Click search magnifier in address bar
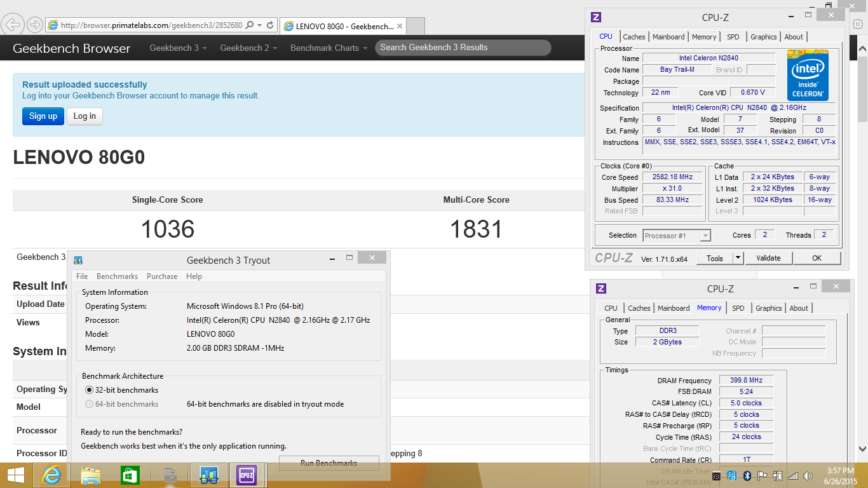868x488 pixels. pos(250,25)
